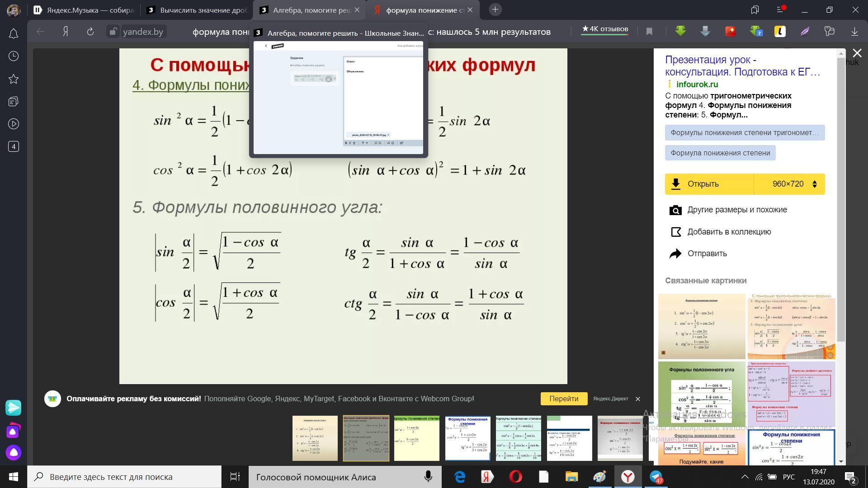Open the infourok.ru source link
868x488 pixels.
pyautogui.click(x=697, y=84)
